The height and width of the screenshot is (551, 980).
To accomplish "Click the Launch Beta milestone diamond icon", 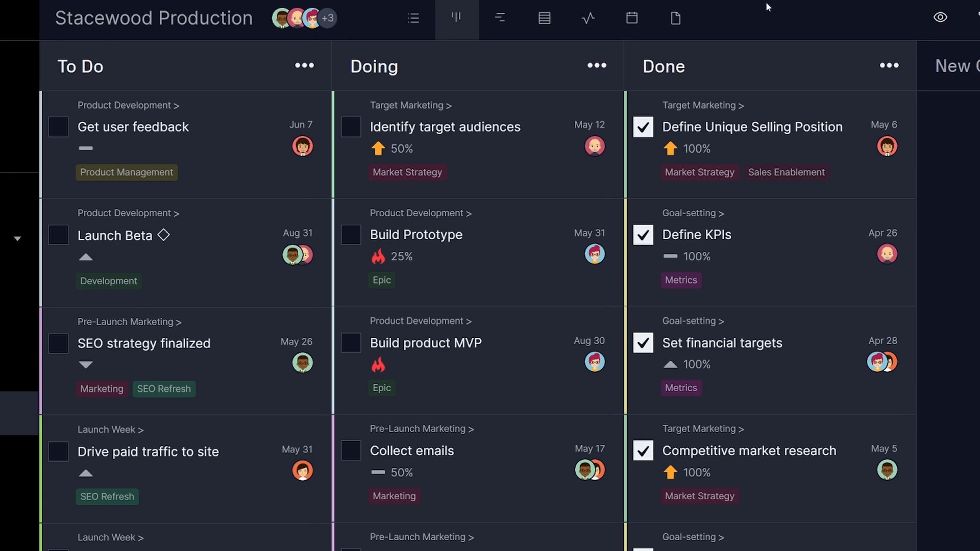I will (x=163, y=235).
